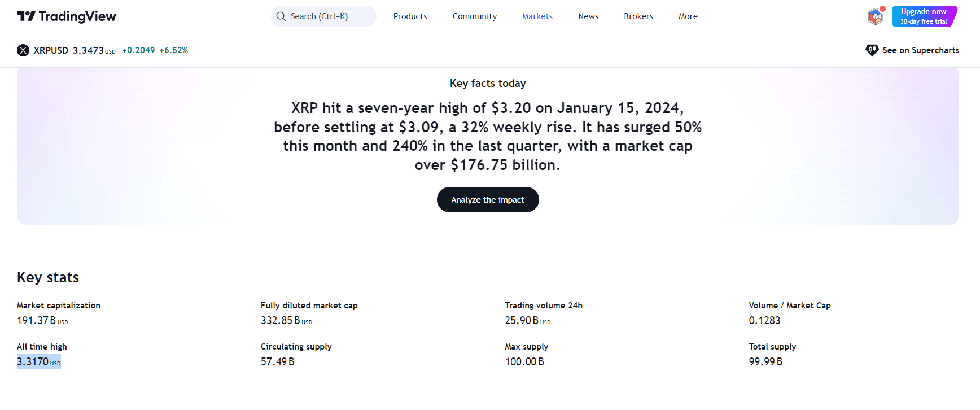
Task: Open the News menu item
Action: 588,16
